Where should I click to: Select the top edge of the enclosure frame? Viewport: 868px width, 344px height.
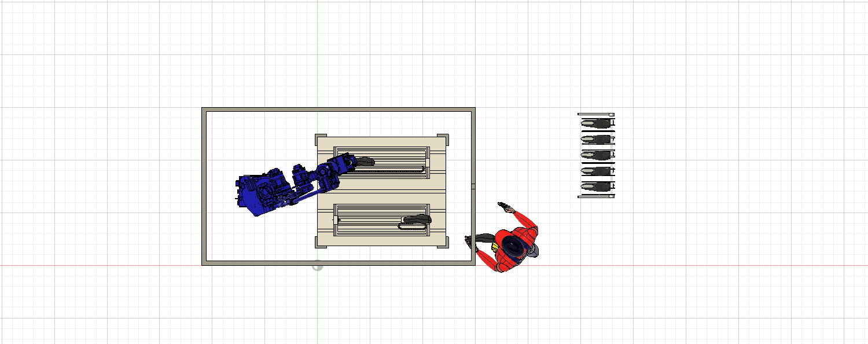point(339,109)
